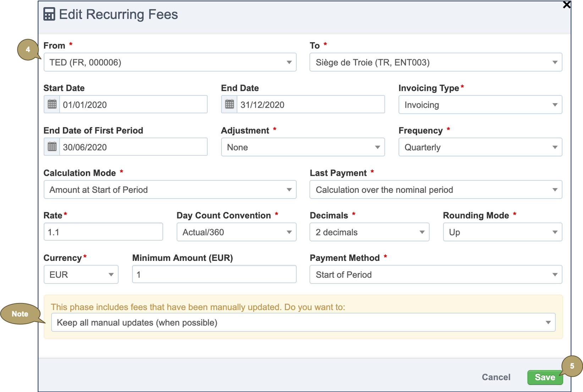Click the Rate input field
Image resolution: width=583 pixels, height=392 pixels.
pos(103,233)
